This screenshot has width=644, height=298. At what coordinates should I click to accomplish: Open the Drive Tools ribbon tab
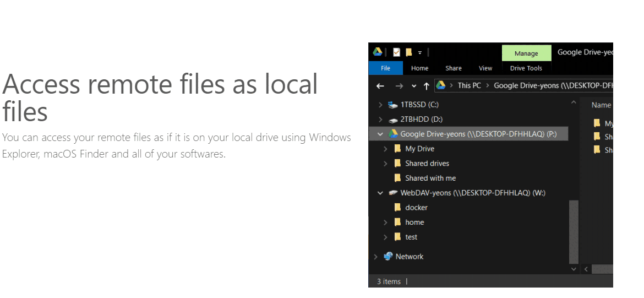click(x=526, y=68)
